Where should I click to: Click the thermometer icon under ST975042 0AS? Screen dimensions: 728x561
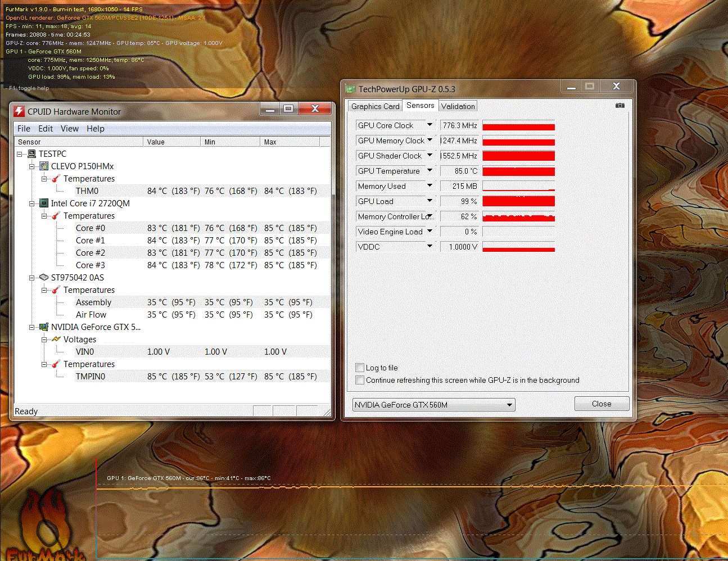tap(56, 289)
